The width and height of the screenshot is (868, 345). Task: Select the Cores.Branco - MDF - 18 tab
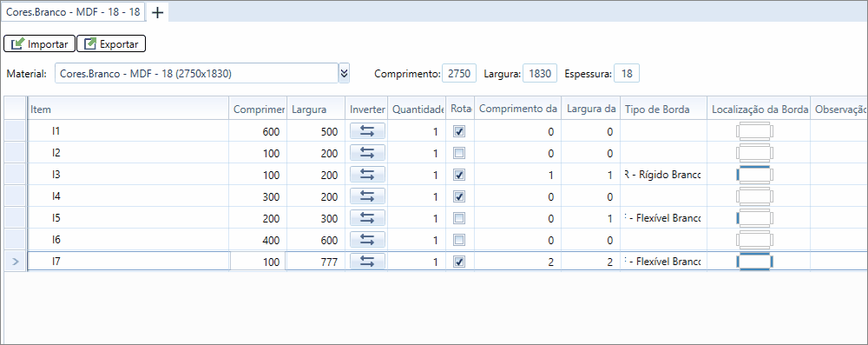tap(73, 11)
